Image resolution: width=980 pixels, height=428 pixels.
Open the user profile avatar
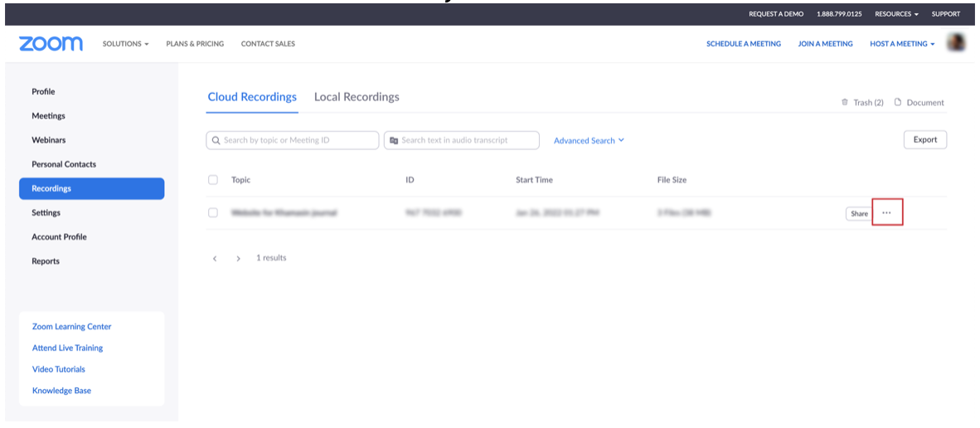[956, 43]
